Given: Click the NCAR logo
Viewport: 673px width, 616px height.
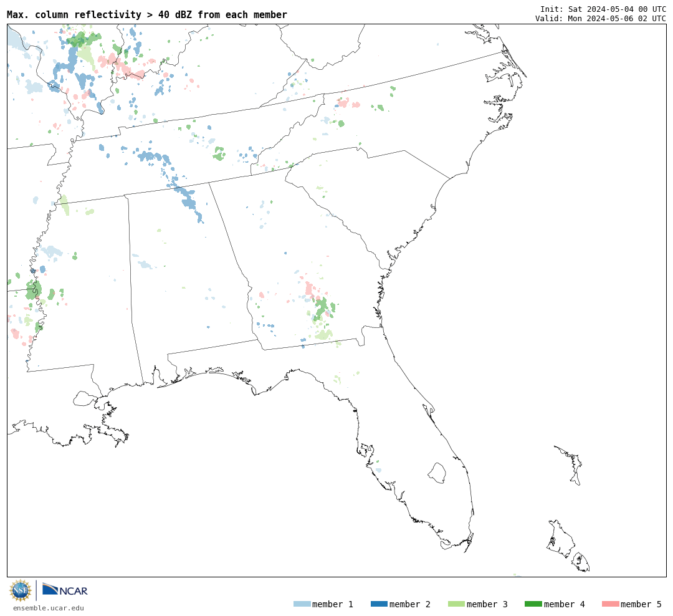Looking at the screenshot, I should [65, 589].
